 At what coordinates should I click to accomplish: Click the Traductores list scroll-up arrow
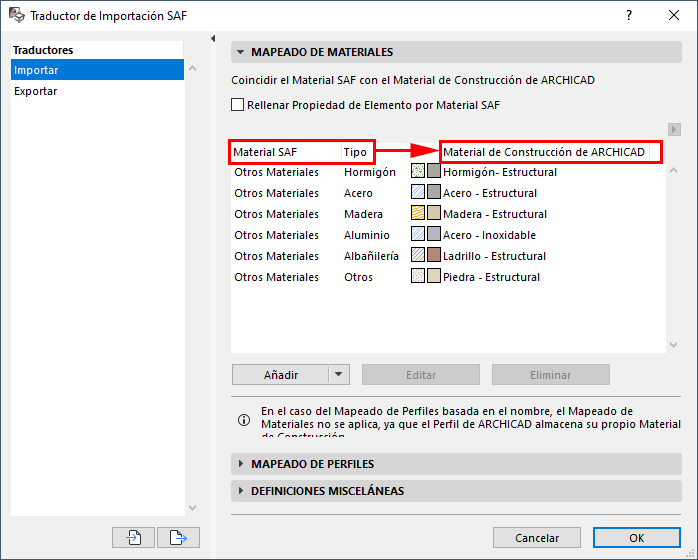[x=192, y=68]
